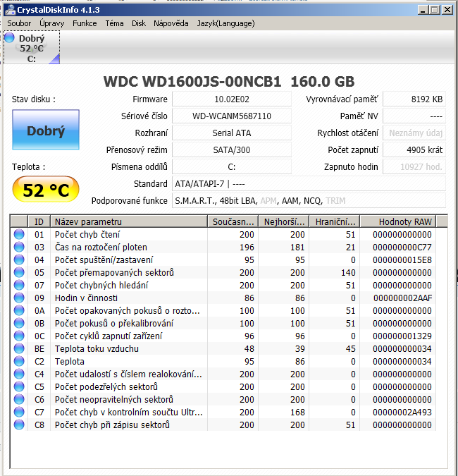Click the Název parametru column header
This screenshot has height=476, width=458.
(x=129, y=221)
